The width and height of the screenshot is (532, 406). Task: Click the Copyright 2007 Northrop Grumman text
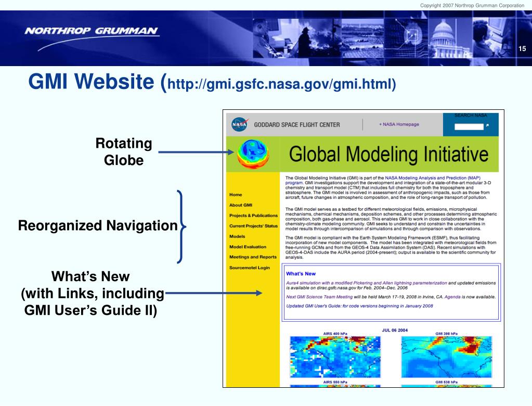[x=472, y=5]
